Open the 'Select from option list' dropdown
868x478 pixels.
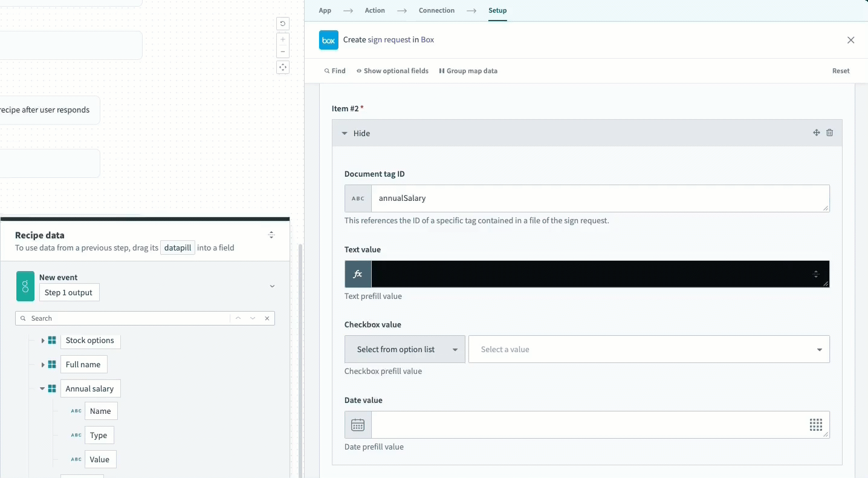tap(404, 349)
